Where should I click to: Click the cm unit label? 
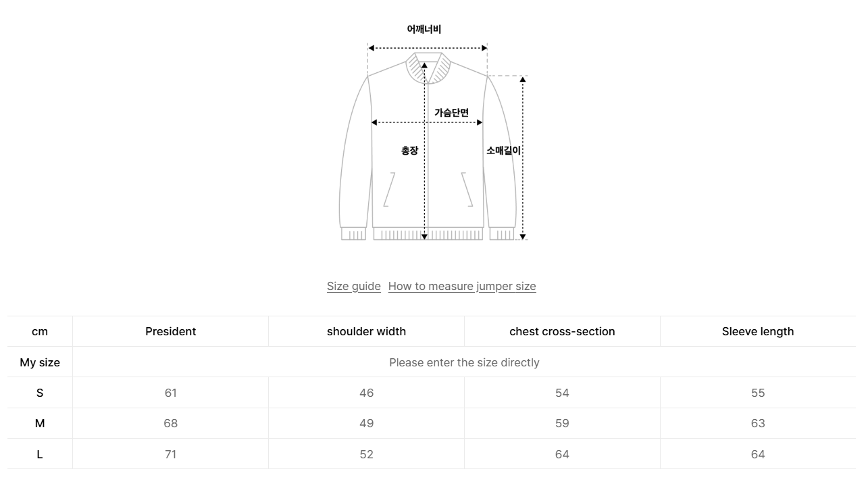(x=40, y=331)
